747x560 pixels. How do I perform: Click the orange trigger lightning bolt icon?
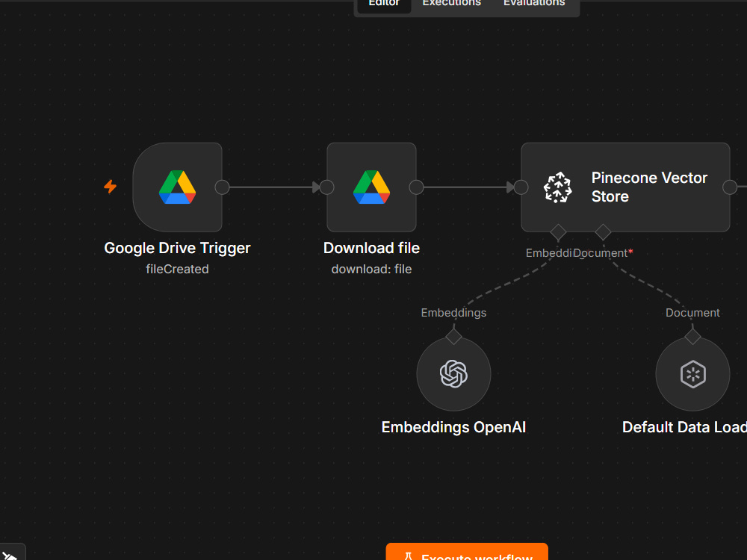click(111, 186)
